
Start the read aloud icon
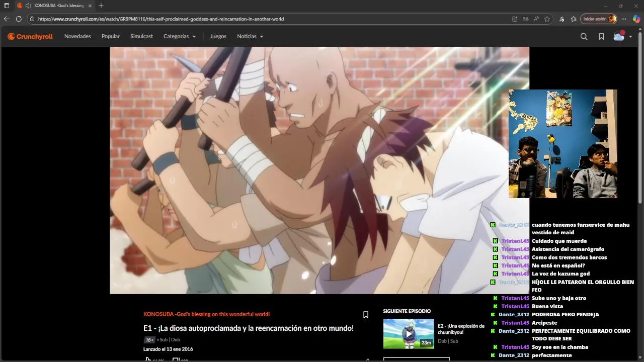point(536,19)
